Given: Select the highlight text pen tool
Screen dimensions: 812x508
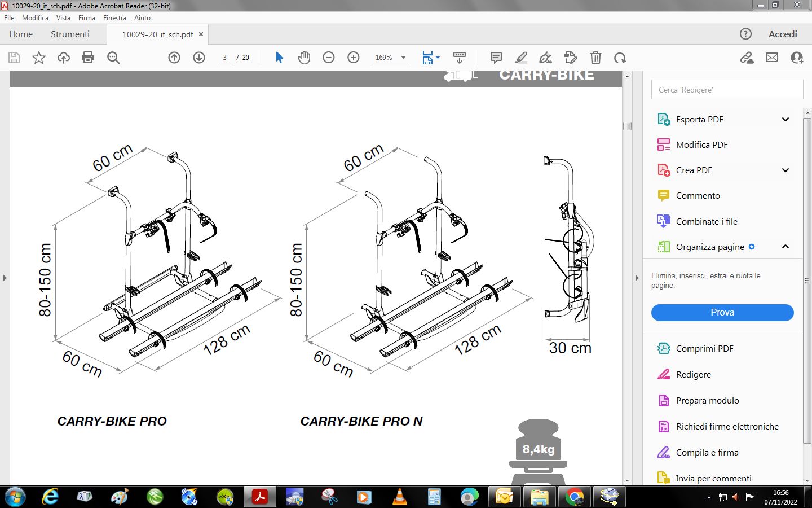Looking at the screenshot, I should coord(521,58).
